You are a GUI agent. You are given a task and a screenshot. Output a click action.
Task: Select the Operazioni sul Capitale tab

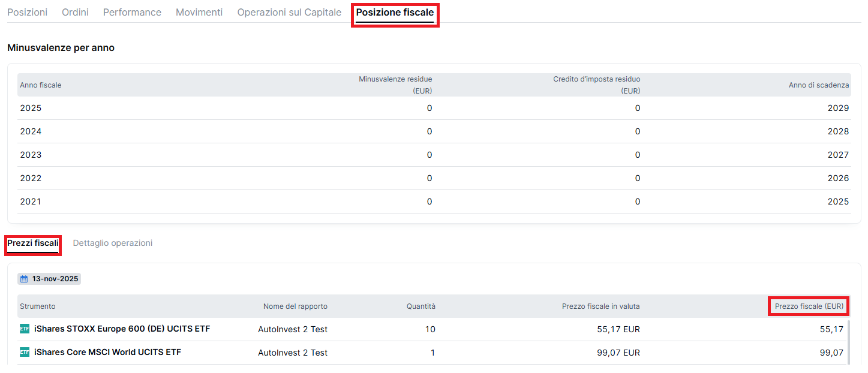click(289, 12)
